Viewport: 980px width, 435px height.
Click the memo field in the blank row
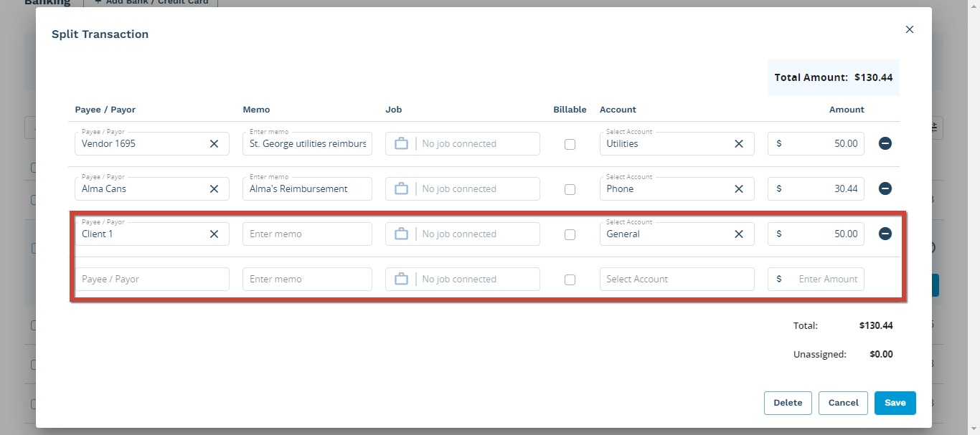[307, 279]
